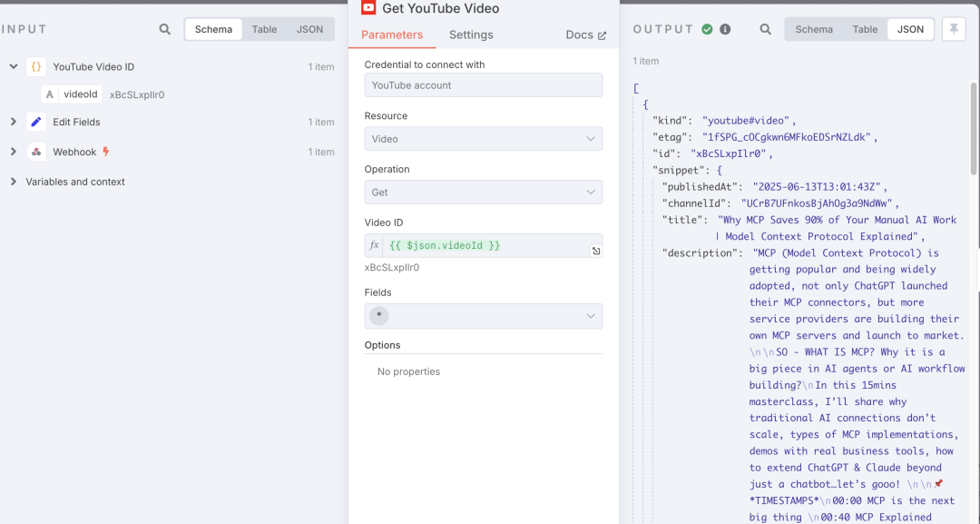Viewport: 980px width, 524px height.
Task: Search the output panel data
Action: [x=766, y=29]
